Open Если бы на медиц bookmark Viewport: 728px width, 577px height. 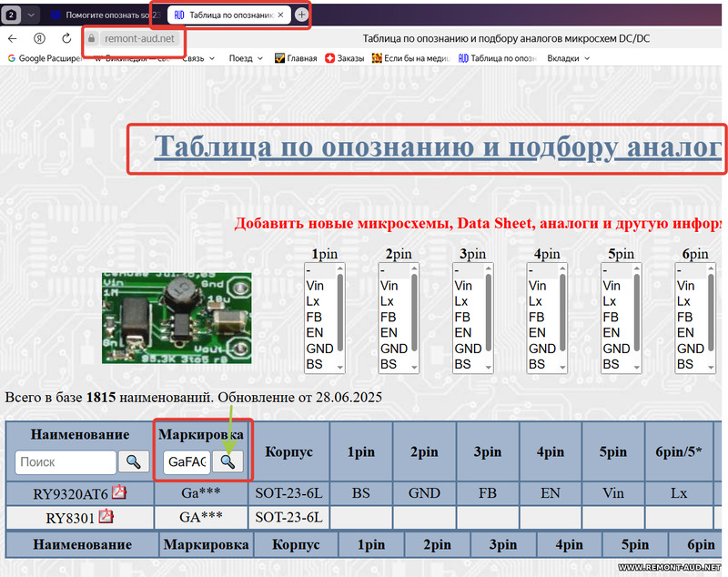[x=411, y=58]
